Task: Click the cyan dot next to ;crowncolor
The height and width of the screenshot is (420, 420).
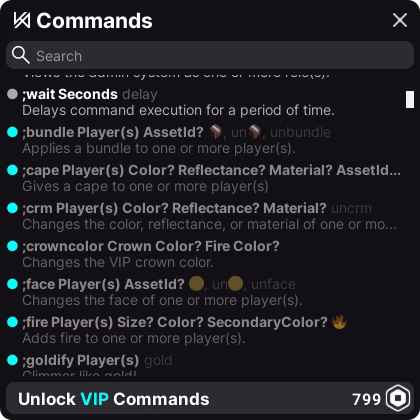Action: (x=12, y=246)
